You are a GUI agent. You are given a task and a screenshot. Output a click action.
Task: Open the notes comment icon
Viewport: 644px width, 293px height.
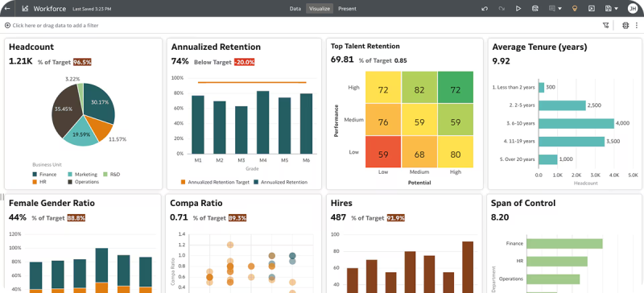tap(552, 9)
